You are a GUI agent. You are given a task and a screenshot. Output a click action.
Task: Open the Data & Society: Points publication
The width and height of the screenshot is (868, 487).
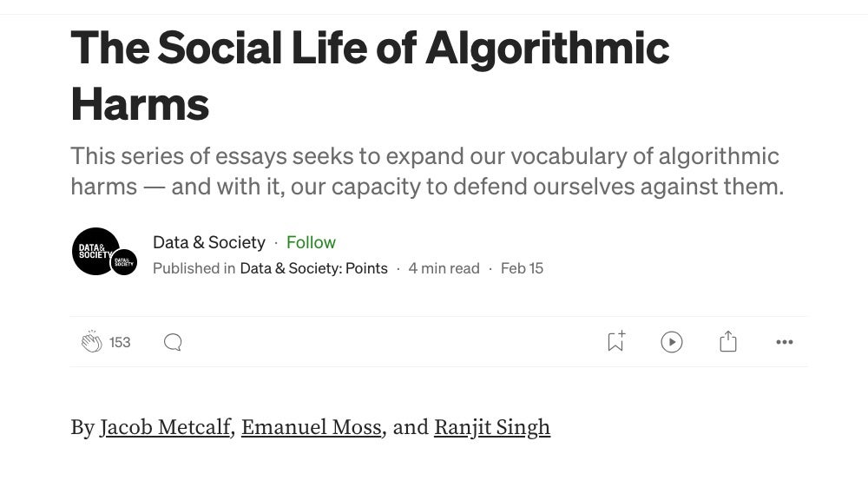coord(313,268)
